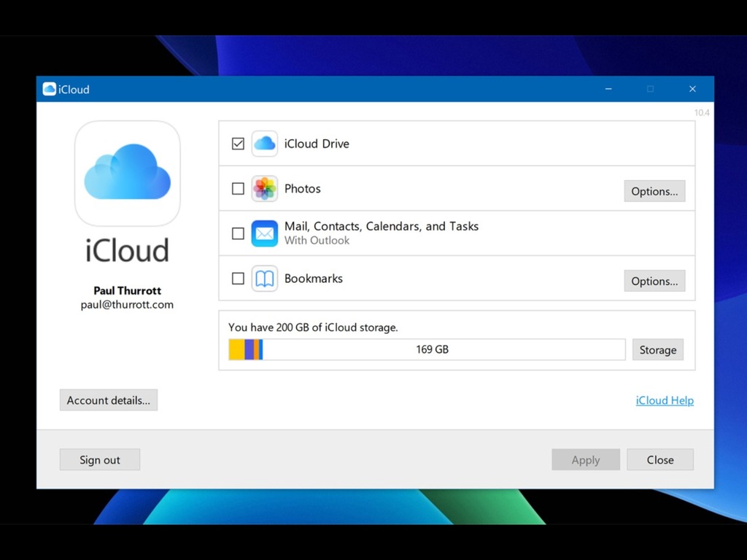The width and height of the screenshot is (747, 560).
Task: Click the paul@thurrott.com email text
Action: [x=127, y=305]
